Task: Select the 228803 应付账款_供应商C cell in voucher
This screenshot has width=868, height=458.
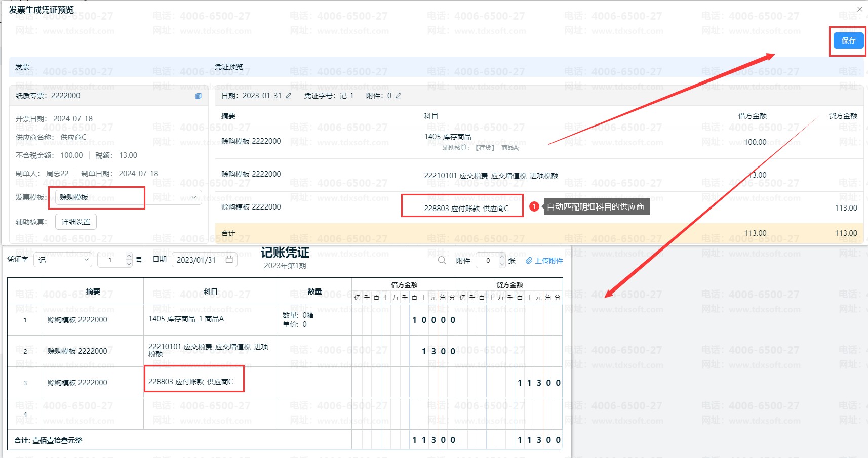Action: click(x=191, y=382)
